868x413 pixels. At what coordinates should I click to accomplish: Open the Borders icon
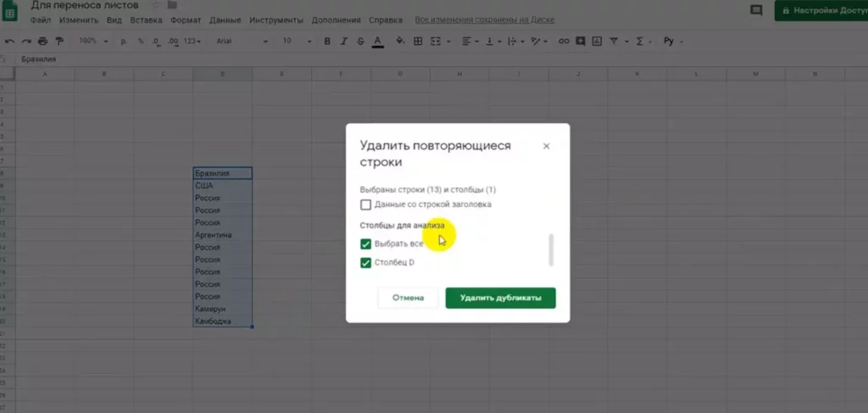418,42
